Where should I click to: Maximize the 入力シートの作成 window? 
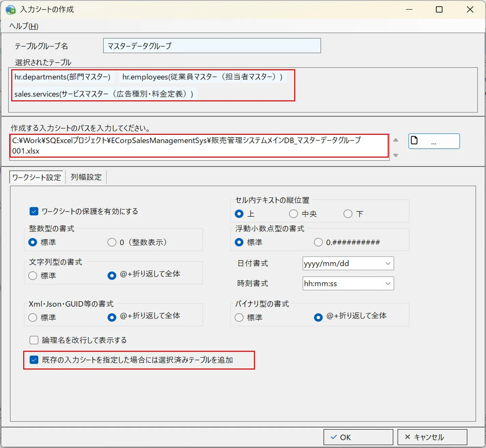point(439,10)
